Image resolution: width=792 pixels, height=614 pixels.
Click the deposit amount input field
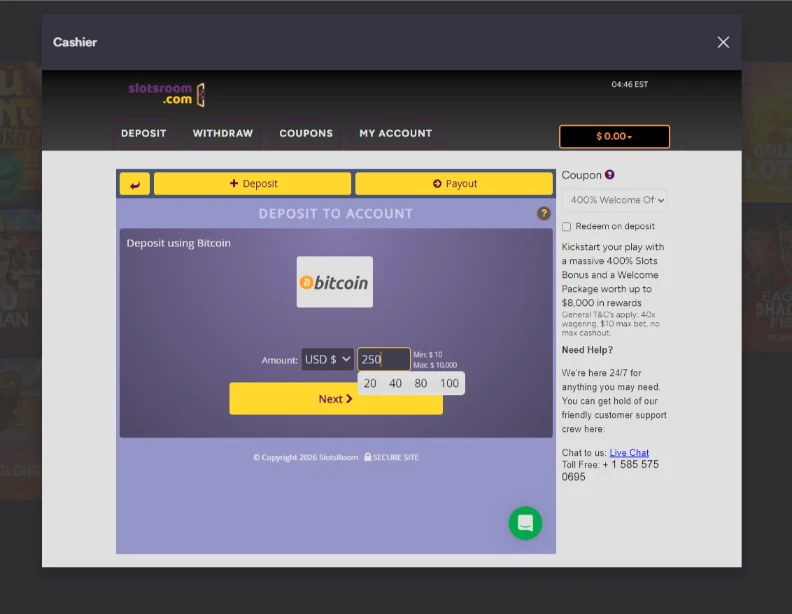coord(384,359)
